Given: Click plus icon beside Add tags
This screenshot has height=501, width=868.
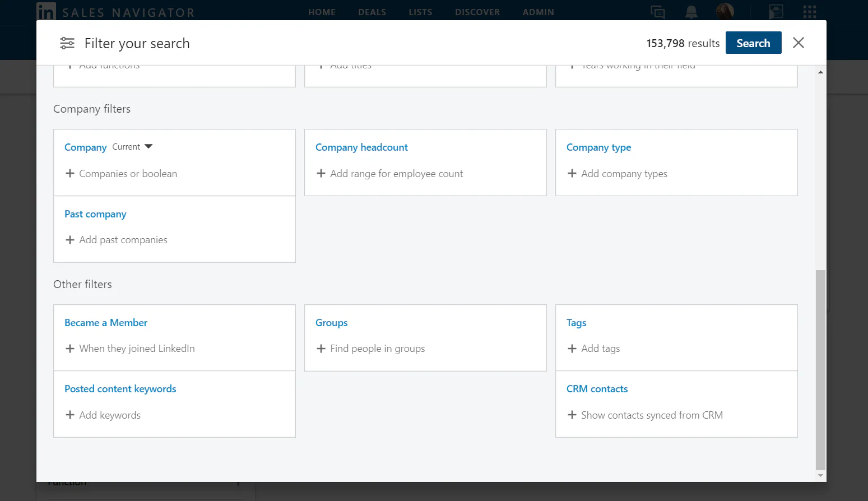Looking at the screenshot, I should [x=572, y=349].
